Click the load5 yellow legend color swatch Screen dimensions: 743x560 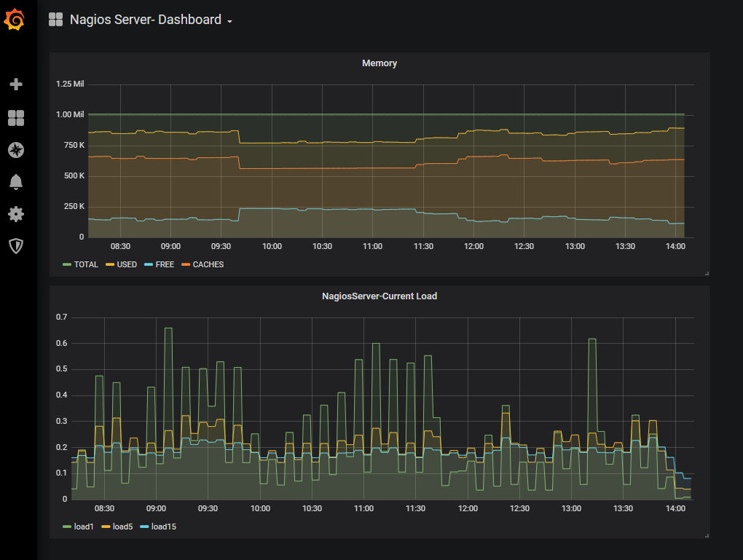[x=106, y=527]
